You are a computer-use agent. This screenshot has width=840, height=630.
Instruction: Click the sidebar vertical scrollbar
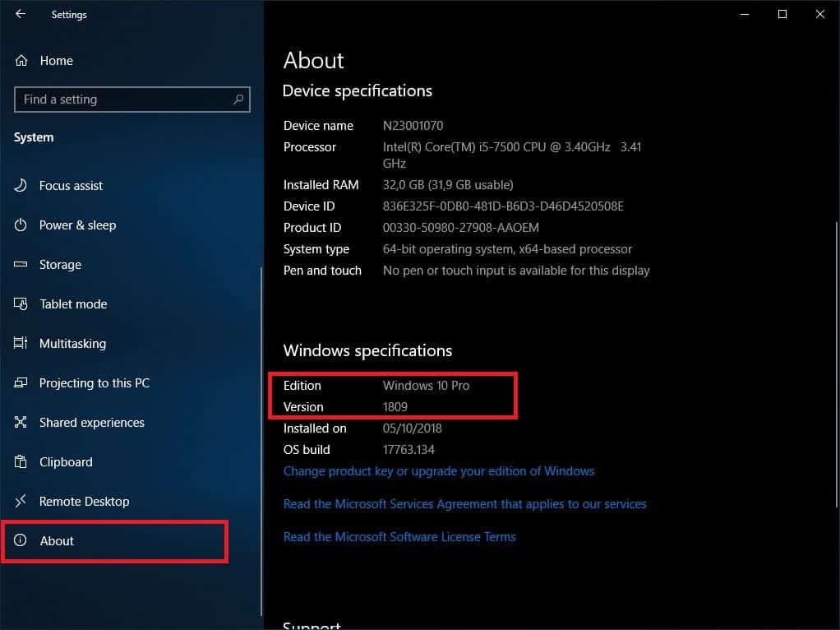coord(261,442)
